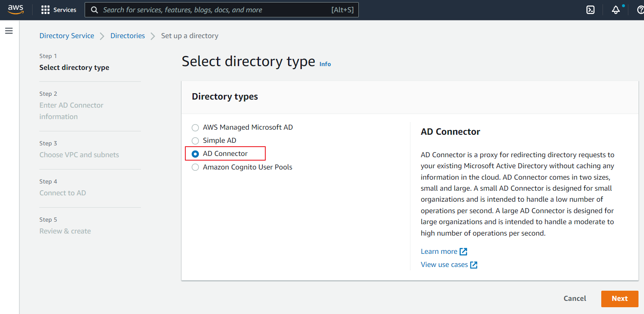This screenshot has height=314, width=644.
Task: Open the help question mark icon
Action: tap(640, 10)
